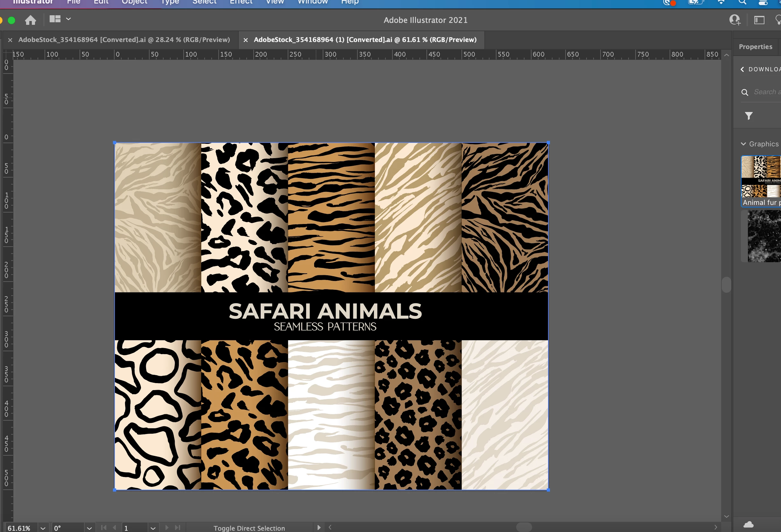
Task: Click the Home icon in toolbar
Action: click(31, 20)
